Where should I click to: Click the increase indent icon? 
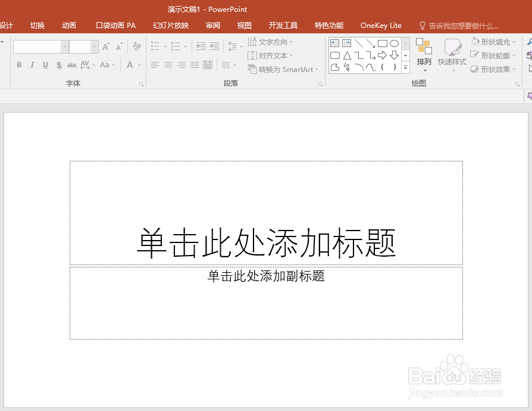tap(214, 46)
